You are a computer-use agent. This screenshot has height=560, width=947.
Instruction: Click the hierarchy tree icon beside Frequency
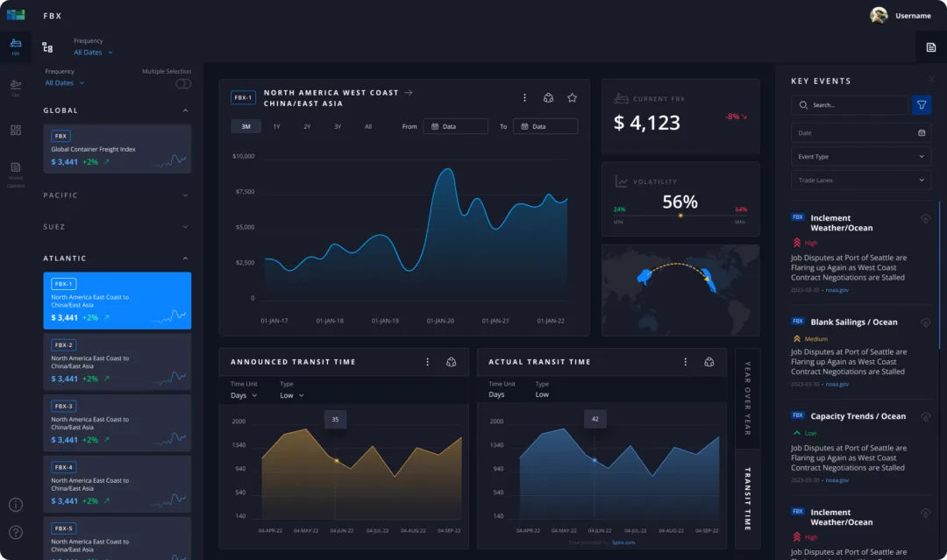click(x=47, y=47)
